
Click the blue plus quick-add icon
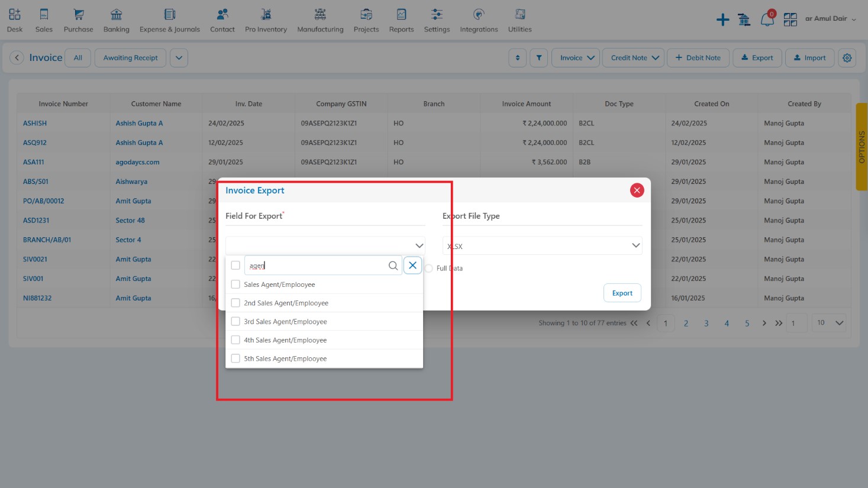[722, 20]
